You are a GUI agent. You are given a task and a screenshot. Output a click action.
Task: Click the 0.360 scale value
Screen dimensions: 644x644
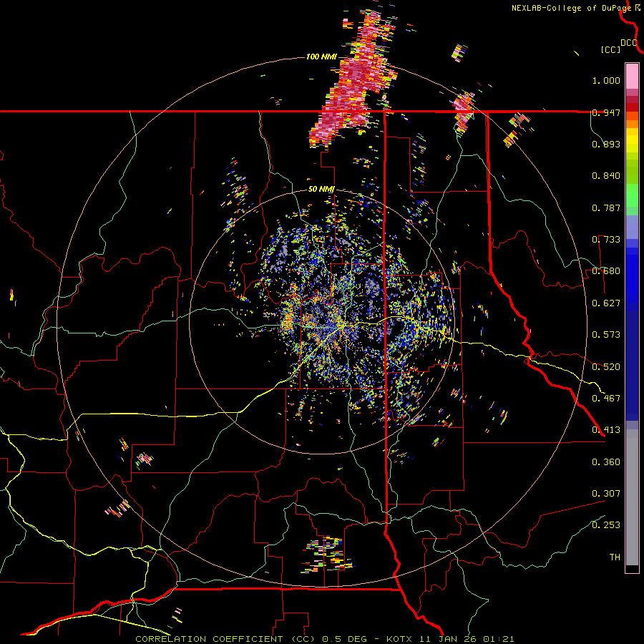(606, 462)
